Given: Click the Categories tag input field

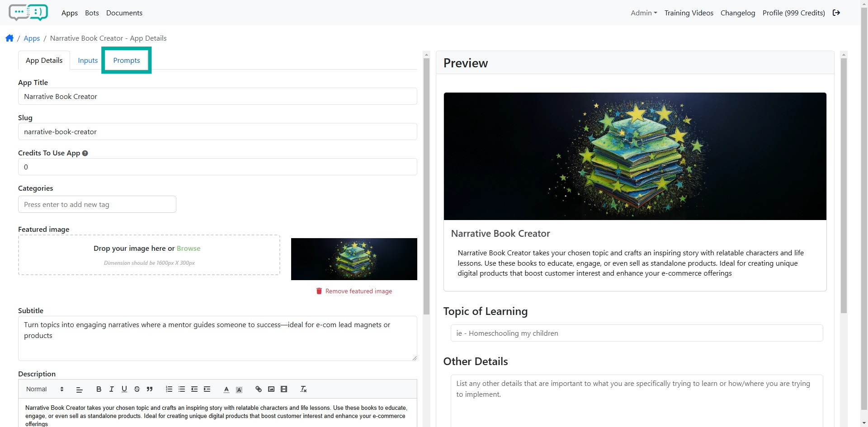Looking at the screenshot, I should [97, 204].
